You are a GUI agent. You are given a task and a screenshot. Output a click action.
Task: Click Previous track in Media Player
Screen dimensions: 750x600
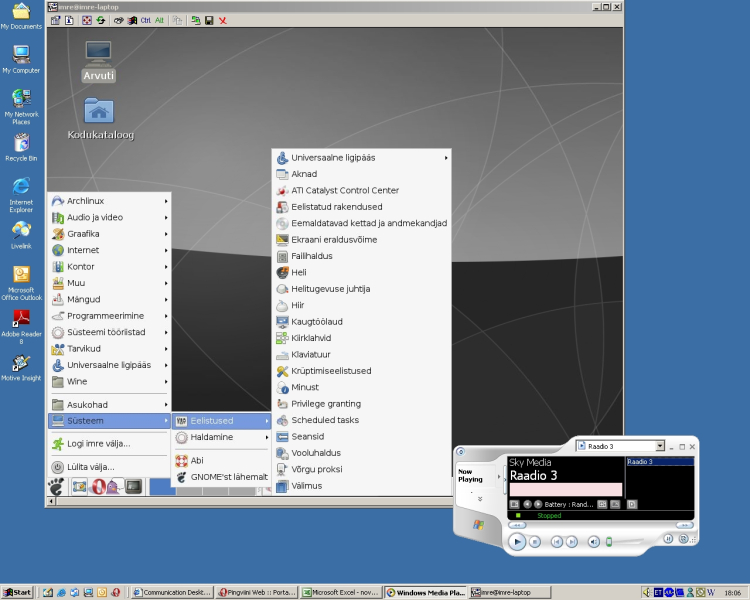pyautogui.click(x=556, y=542)
